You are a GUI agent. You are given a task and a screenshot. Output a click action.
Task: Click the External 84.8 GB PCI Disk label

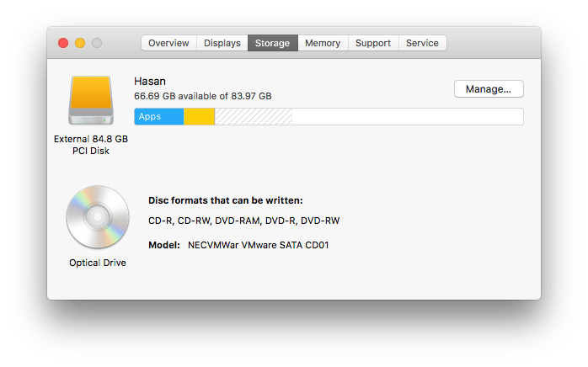91,145
